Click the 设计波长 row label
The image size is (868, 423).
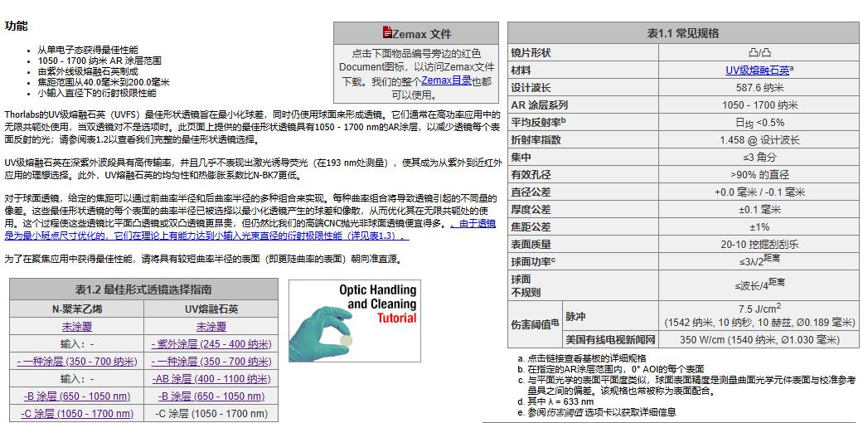point(531,87)
